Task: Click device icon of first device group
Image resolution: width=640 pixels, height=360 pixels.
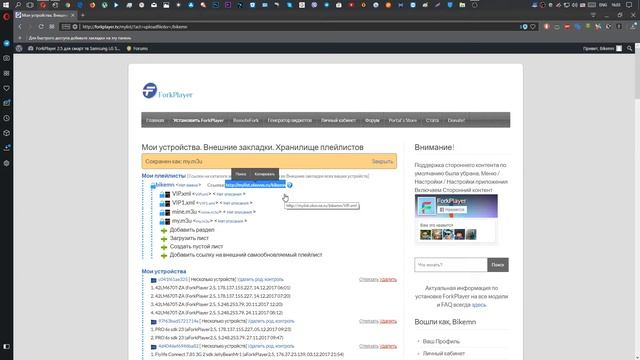Action: coord(153,280)
